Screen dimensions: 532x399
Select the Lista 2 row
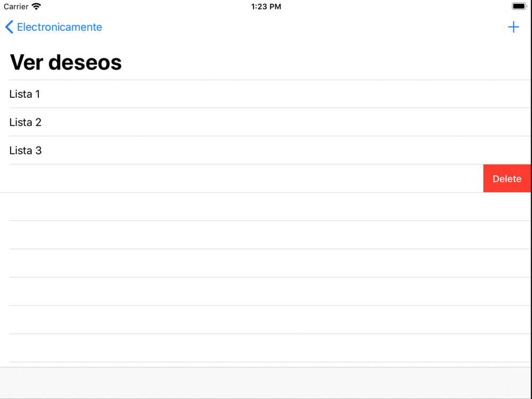pyautogui.click(x=266, y=122)
